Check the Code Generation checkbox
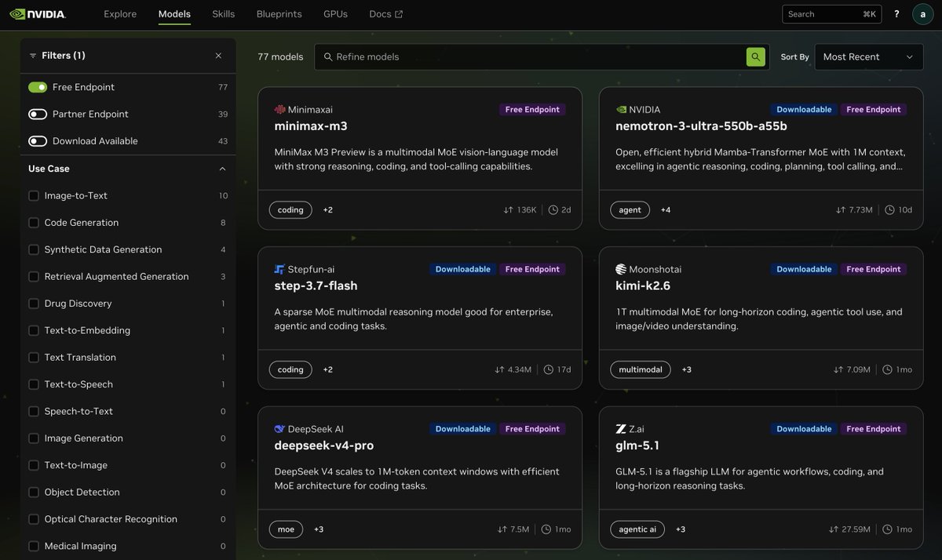The height and width of the screenshot is (560, 942). click(34, 223)
